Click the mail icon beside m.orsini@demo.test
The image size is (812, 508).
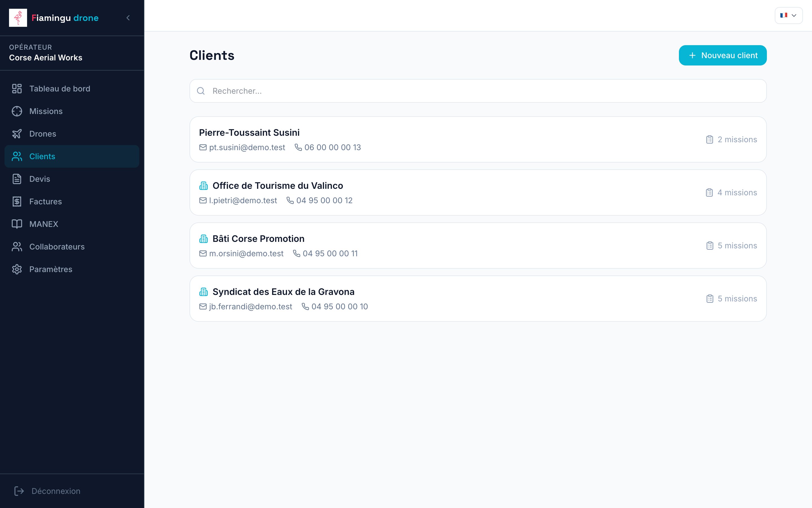click(x=203, y=254)
